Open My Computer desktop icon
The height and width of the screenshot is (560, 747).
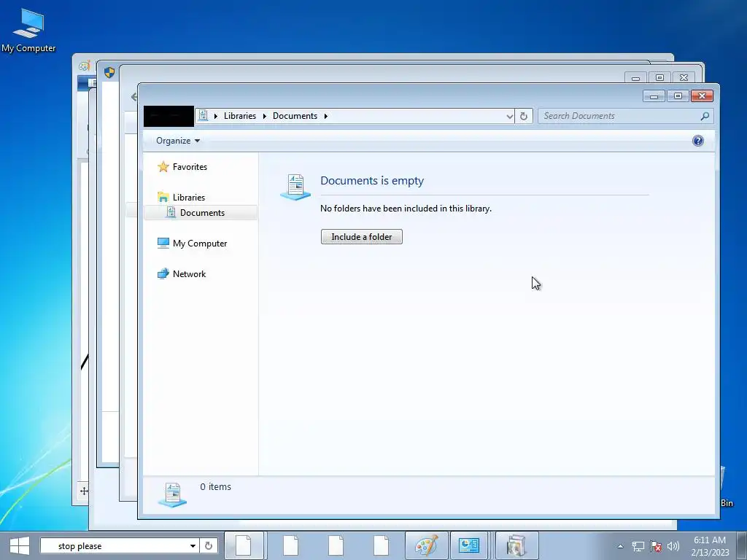[28, 30]
